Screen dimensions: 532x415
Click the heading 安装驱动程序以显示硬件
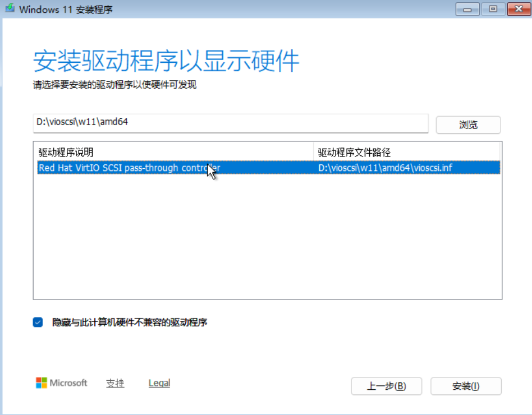166,61
